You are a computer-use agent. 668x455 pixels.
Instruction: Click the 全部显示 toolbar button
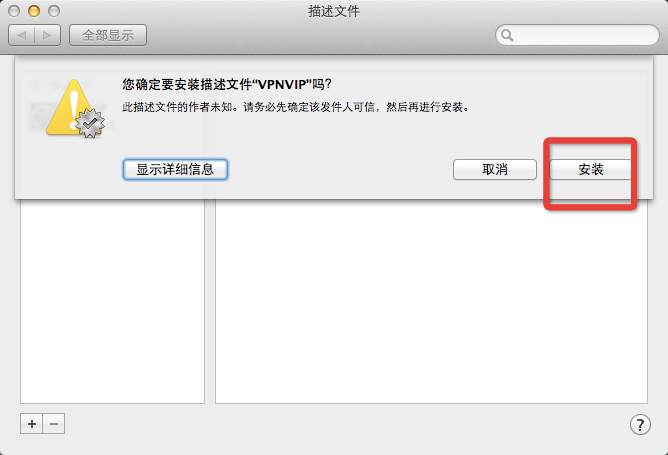point(108,35)
